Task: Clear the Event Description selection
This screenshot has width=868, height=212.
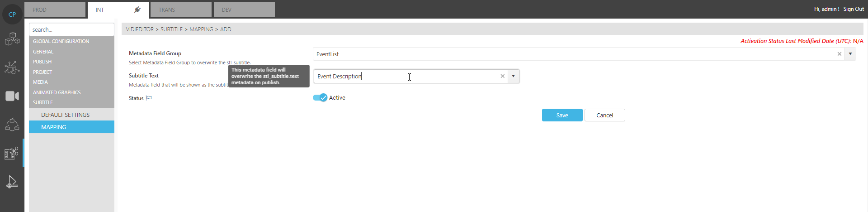Action: click(502, 76)
